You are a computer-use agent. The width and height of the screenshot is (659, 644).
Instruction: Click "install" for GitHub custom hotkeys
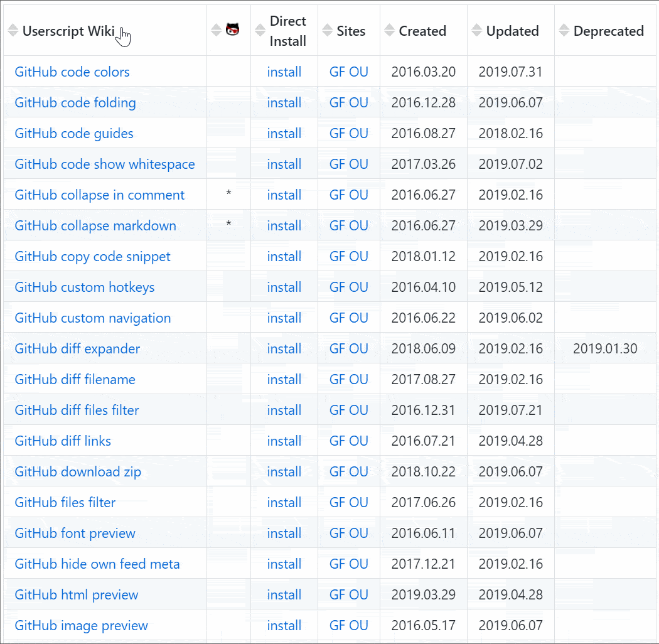coord(284,287)
